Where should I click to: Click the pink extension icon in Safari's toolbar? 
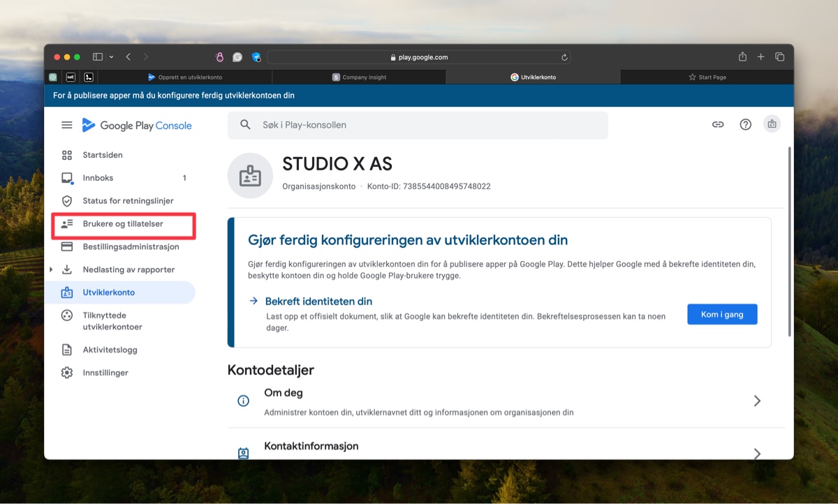[219, 57]
